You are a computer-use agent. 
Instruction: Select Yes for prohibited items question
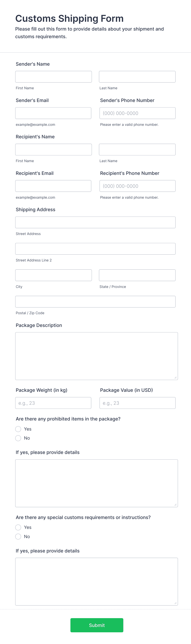click(x=18, y=429)
